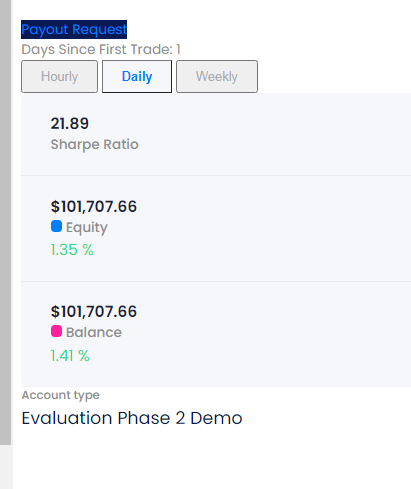Viewport: 411px width, 489px height.
Task: Click the gray vertical scrollbar on left edge
Action: tap(5, 222)
